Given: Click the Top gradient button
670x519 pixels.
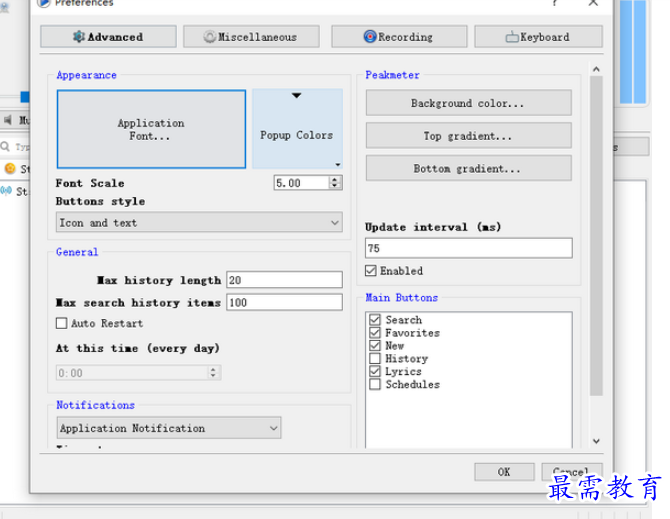Looking at the screenshot, I should (468, 136).
